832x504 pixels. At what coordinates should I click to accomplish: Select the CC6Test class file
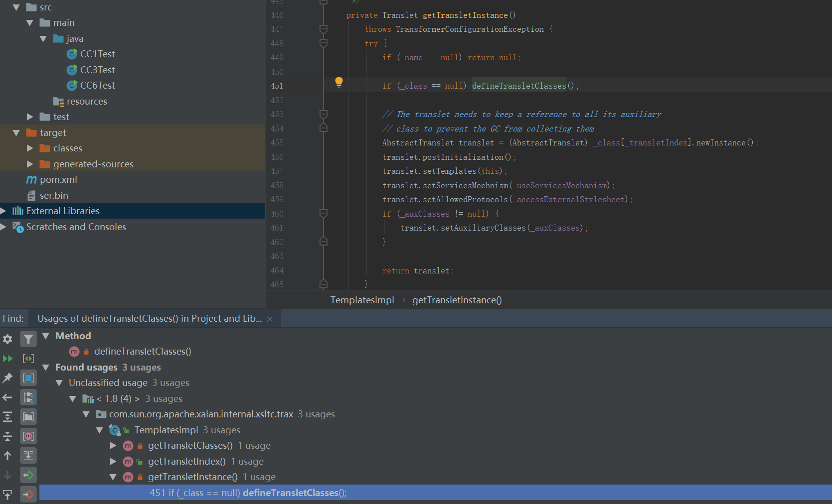[x=97, y=86]
